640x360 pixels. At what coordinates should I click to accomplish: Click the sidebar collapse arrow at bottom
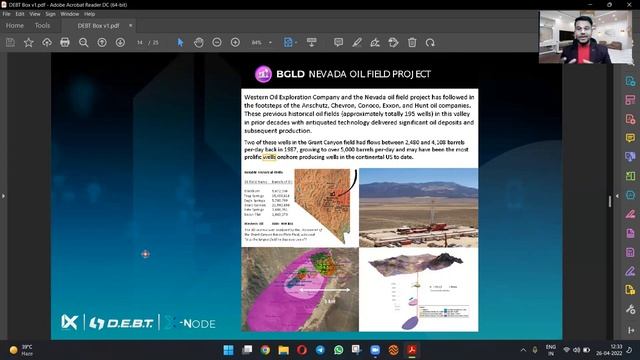pyautogui.click(x=631, y=330)
